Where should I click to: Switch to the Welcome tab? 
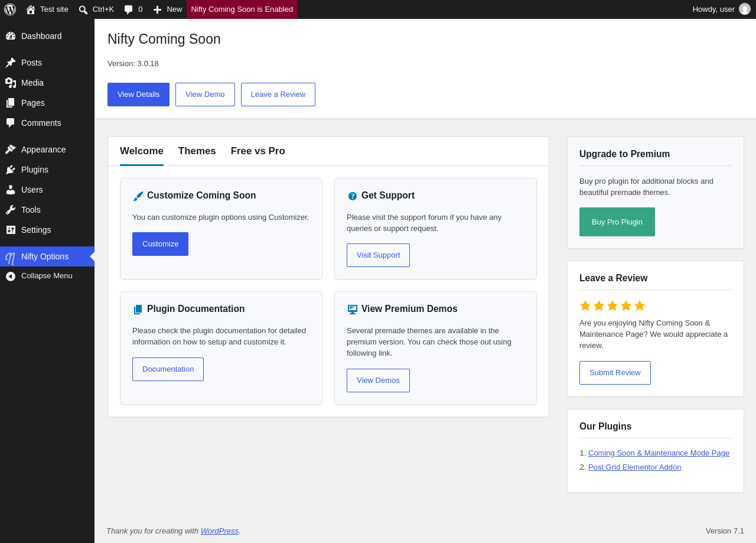(142, 151)
